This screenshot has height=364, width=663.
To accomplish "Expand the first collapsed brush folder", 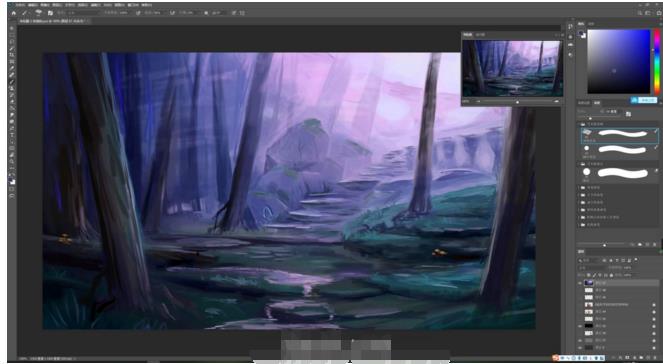I will pos(578,187).
